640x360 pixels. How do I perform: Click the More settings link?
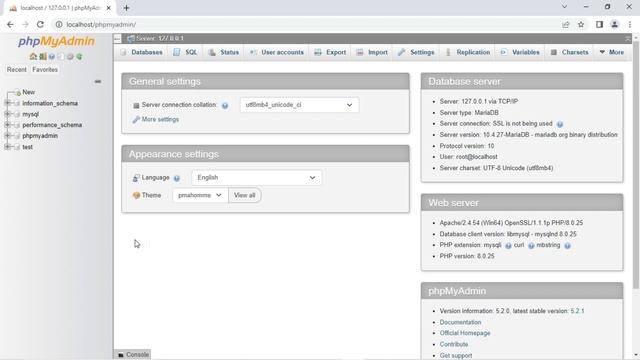click(160, 120)
